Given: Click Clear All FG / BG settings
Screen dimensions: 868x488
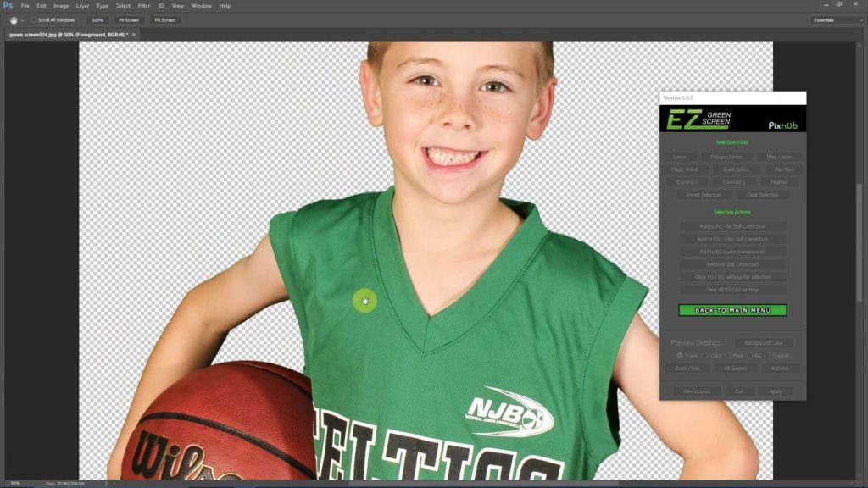Looking at the screenshot, I should pos(732,290).
